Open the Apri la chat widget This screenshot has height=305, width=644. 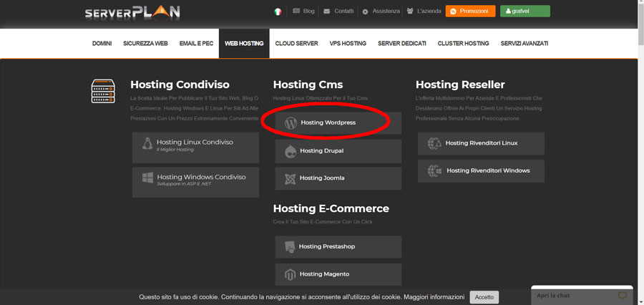click(x=582, y=296)
